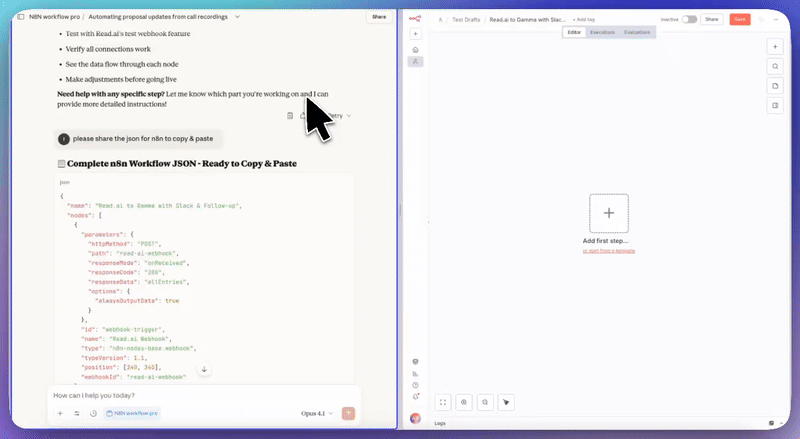Click the attachment plus in chat input
800x439 pixels.
coord(60,413)
